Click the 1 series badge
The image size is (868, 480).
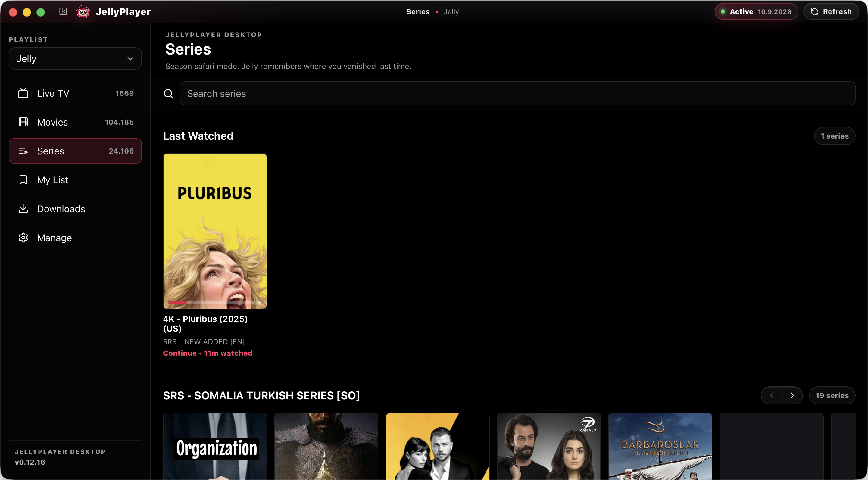coord(835,136)
